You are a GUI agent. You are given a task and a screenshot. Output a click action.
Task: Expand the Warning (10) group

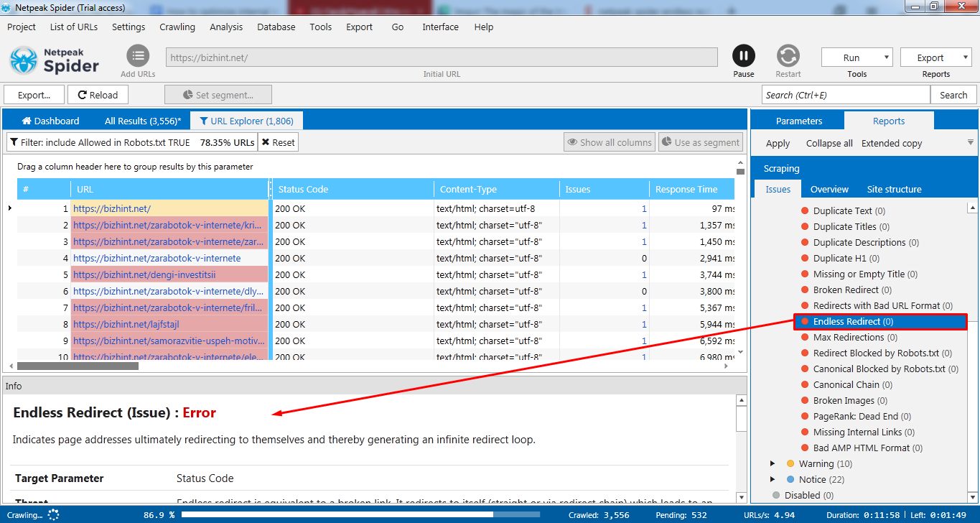coord(773,463)
